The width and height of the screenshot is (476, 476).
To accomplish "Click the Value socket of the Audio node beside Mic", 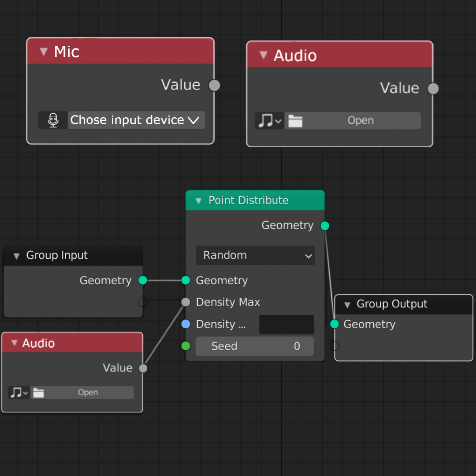I will [x=433, y=89].
